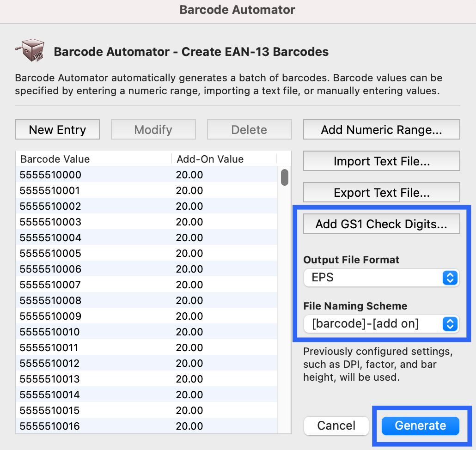Sort by Barcode Value column header

point(93,158)
